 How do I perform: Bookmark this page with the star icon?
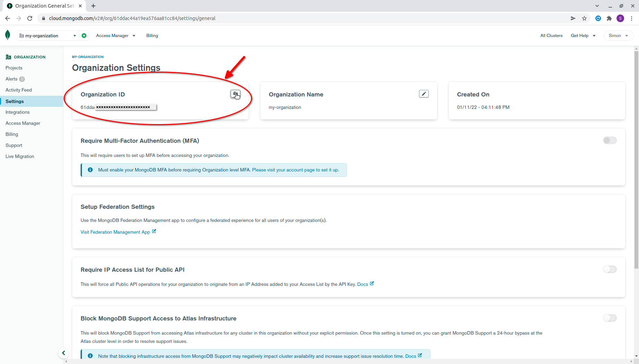[584, 18]
